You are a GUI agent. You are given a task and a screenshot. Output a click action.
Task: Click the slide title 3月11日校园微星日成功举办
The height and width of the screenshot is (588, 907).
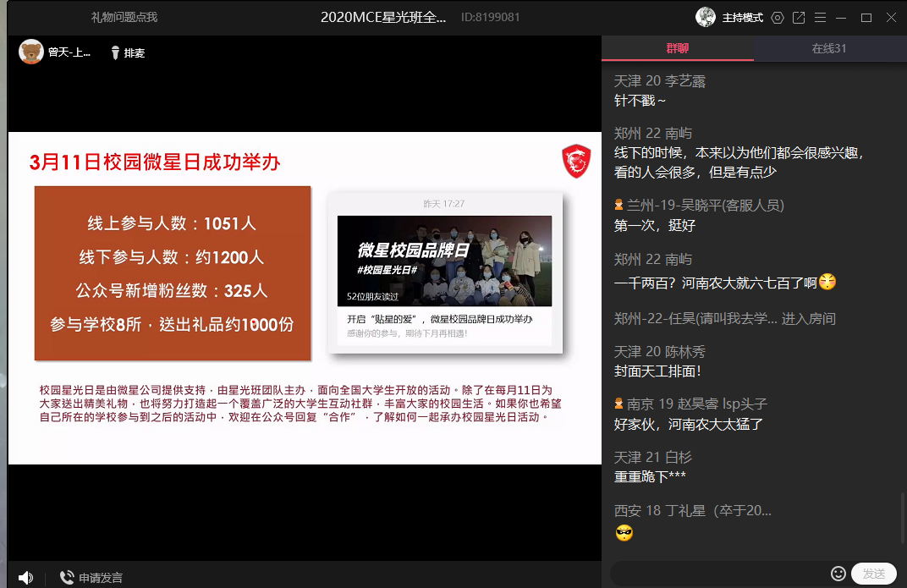coord(155,162)
